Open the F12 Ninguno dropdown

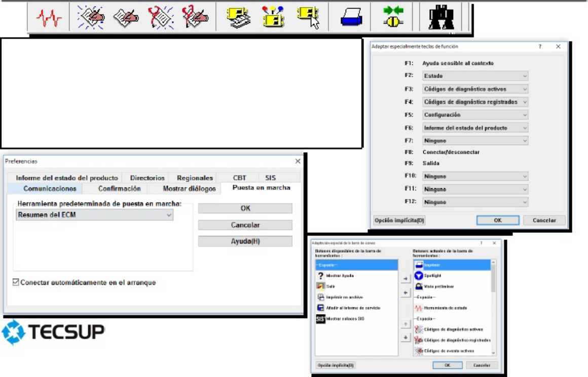tap(475, 202)
